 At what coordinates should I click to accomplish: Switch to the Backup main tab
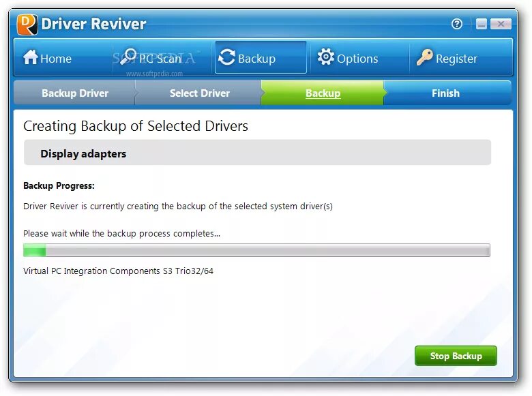[x=261, y=57]
